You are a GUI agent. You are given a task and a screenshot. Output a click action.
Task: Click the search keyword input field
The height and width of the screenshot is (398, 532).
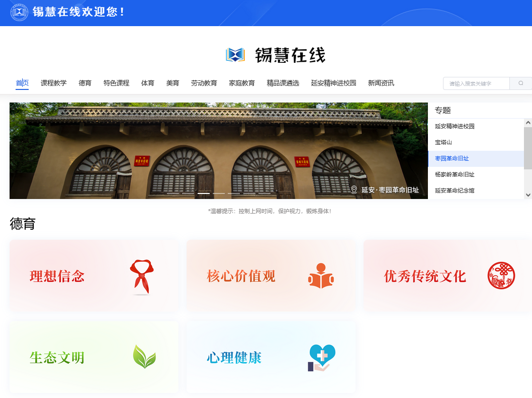476,83
